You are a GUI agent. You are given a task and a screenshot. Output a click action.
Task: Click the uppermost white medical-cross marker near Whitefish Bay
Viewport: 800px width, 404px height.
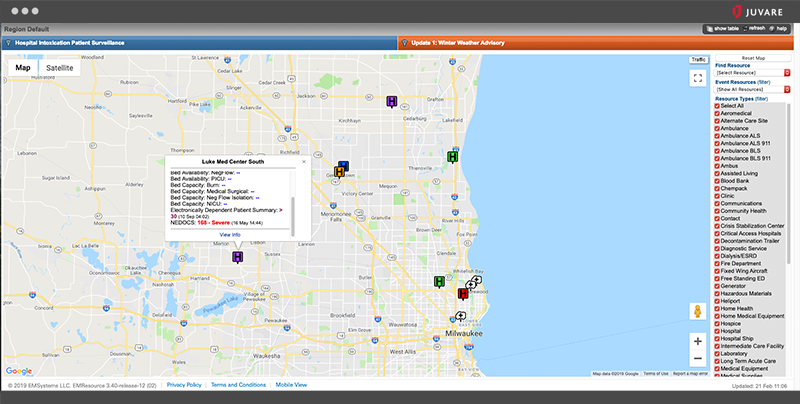pos(477,280)
